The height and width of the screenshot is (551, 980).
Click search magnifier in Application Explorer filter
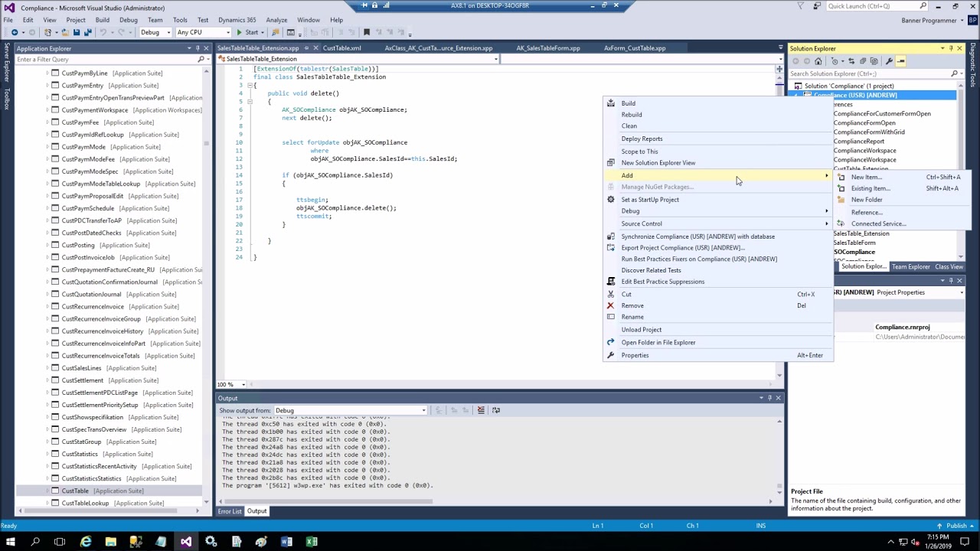pos(201,59)
